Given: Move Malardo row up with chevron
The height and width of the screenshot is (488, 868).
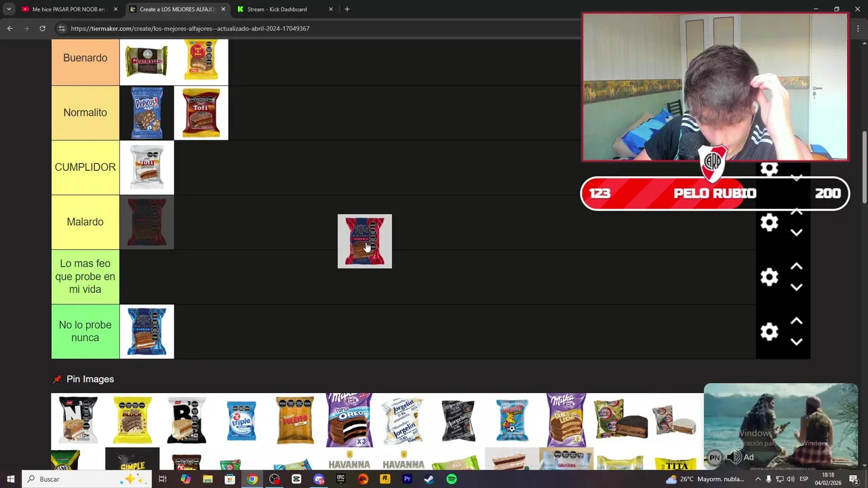Looking at the screenshot, I should point(797,212).
